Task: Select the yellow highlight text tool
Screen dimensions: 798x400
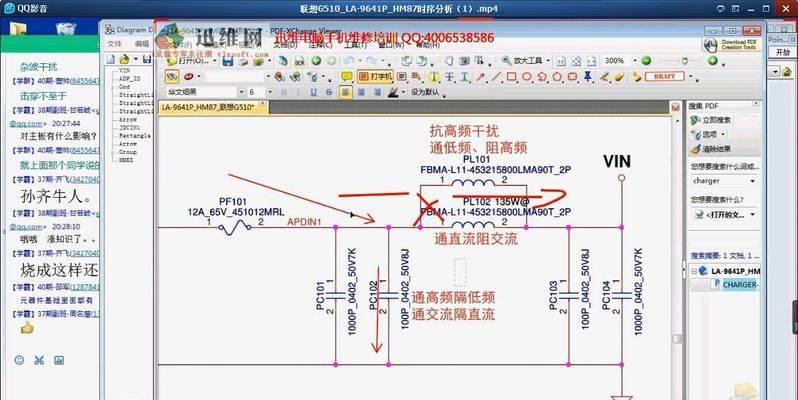Action: [434, 77]
